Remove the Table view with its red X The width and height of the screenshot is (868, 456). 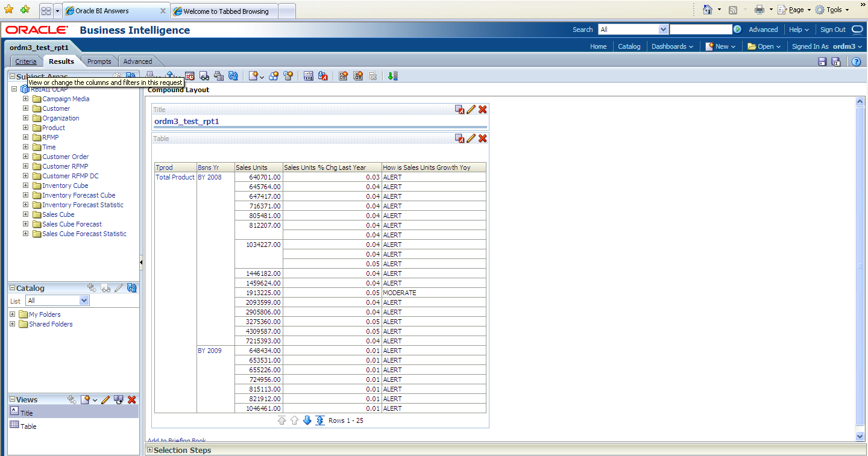pyautogui.click(x=482, y=139)
